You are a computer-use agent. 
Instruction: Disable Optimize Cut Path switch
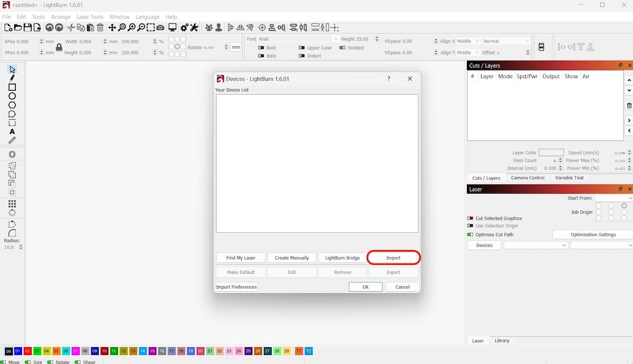[470, 234]
